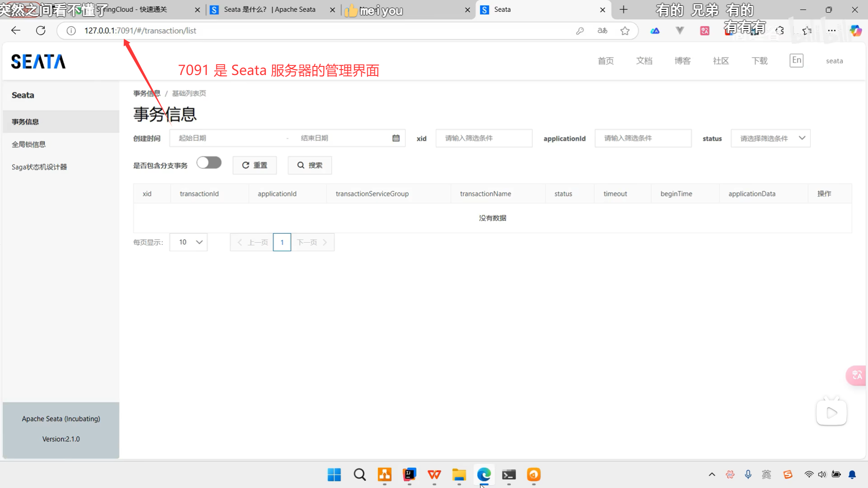The image size is (868, 488).
Task: Open the status filter dropdown
Action: tap(770, 138)
